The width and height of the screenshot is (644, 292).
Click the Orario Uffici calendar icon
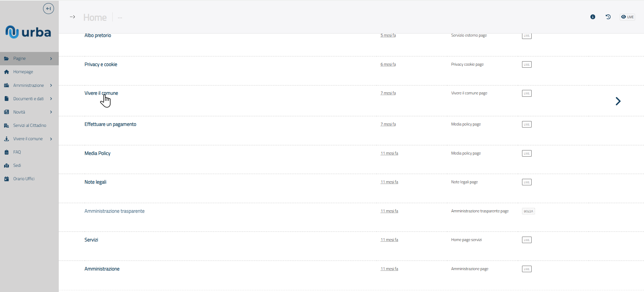tap(6, 179)
